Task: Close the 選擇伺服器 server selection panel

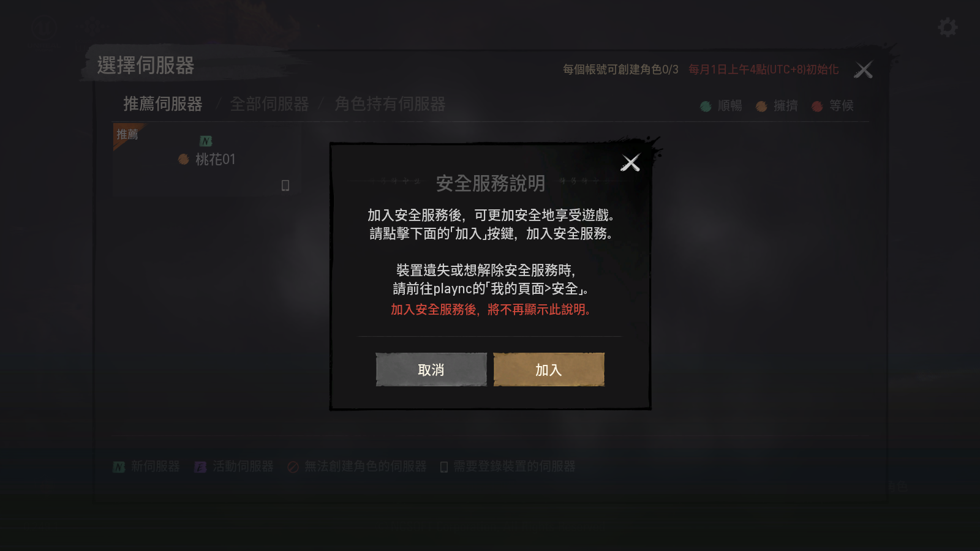Action: [x=864, y=70]
